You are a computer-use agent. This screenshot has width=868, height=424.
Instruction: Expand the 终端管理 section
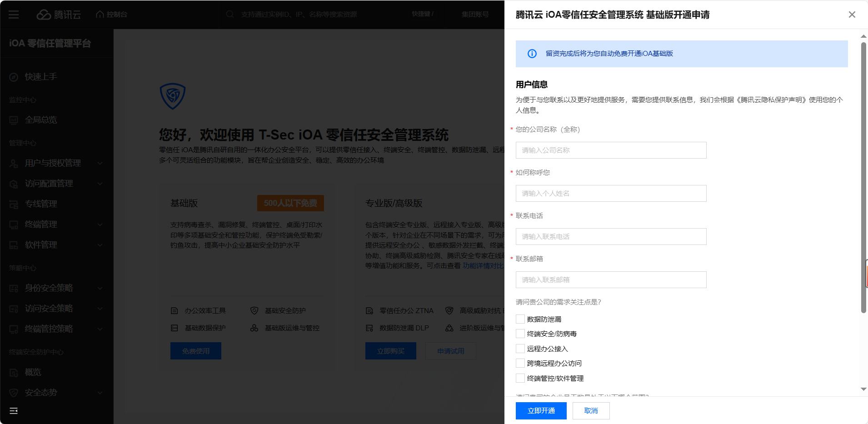(x=41, y=224)
